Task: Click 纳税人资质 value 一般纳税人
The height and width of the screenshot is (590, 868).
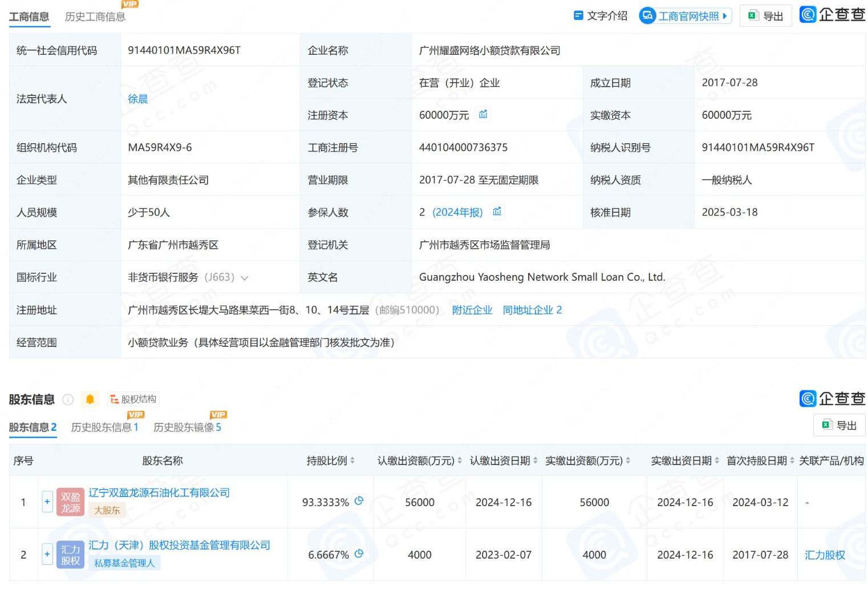Action: 727,180
